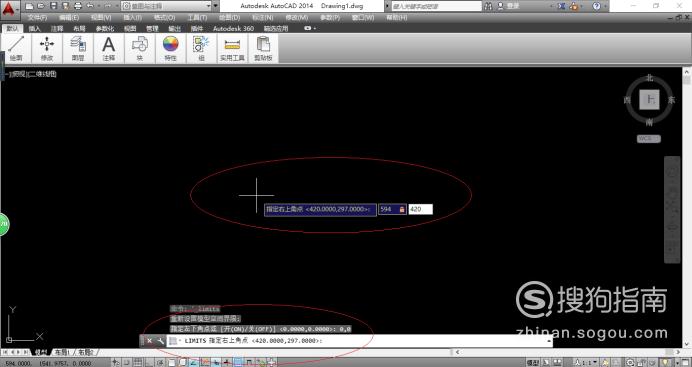Open the 块 (Block) ribbon panel
Screen dimensions: 692x367
point(139,48)
